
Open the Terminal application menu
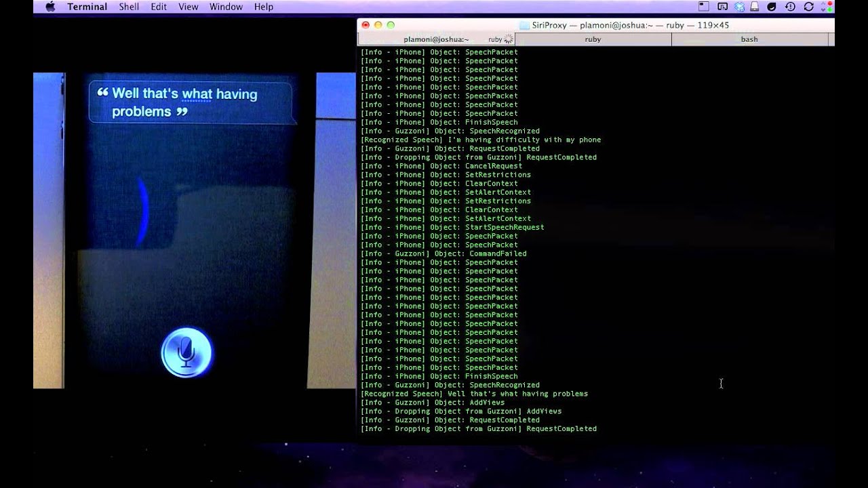coord(87,7)
